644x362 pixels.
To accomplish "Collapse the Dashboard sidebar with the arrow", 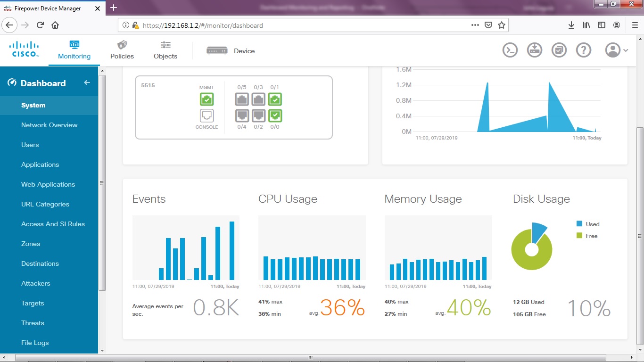I will tap(87, 82).
